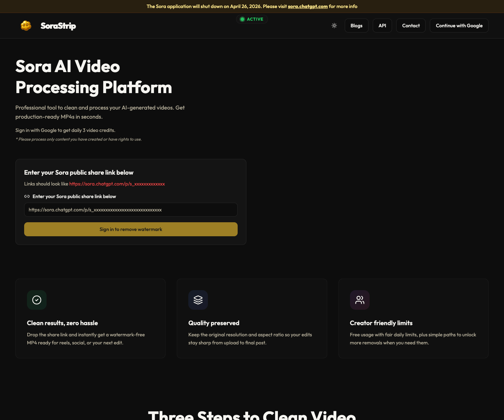Open the Contact page

point(411,26)
